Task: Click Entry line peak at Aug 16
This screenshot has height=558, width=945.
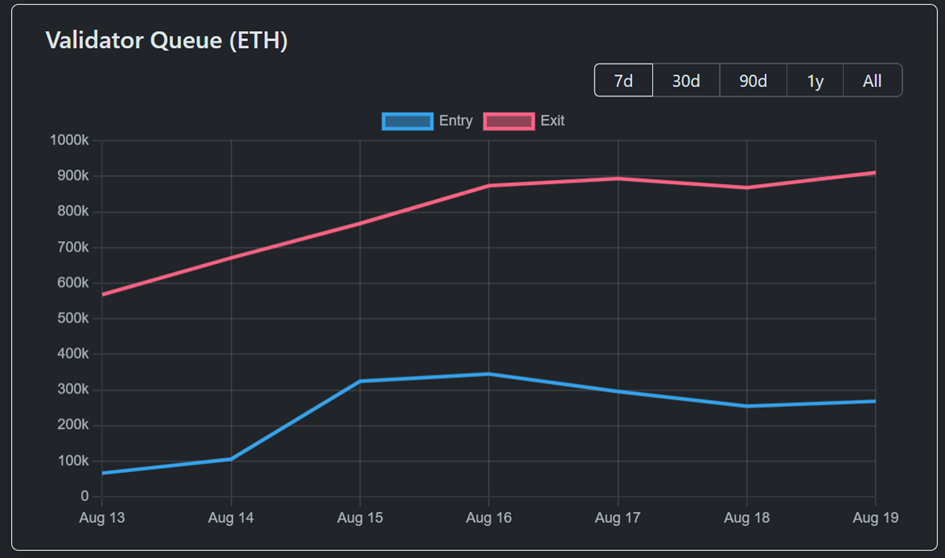Action: click(488, 374)
